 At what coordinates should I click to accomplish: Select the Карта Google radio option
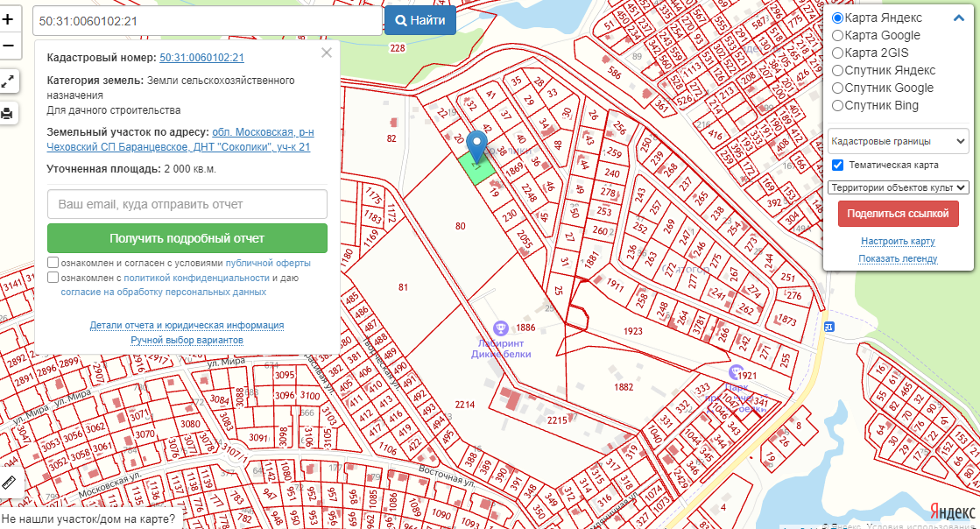(837, 36)
